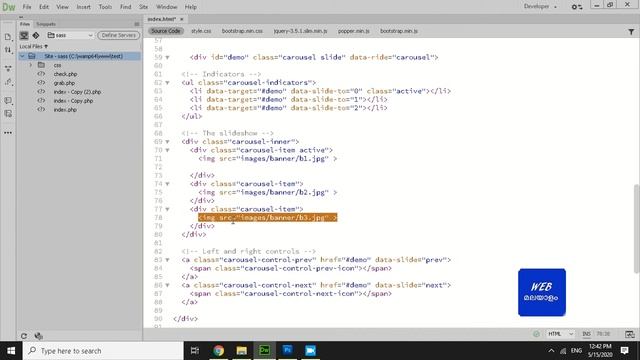640x360 pixels.
Task: Collapse code fold arrow on line 62
Action: 167,83
